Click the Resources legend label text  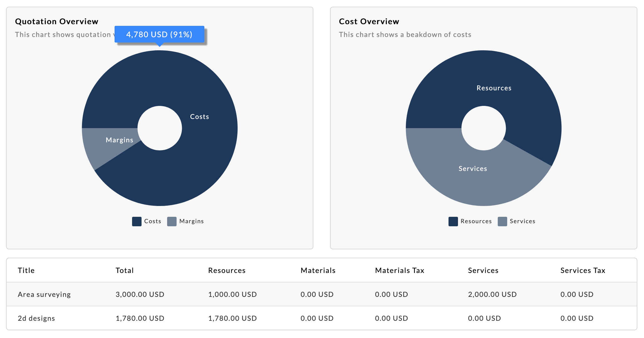(x=476, y=221)
